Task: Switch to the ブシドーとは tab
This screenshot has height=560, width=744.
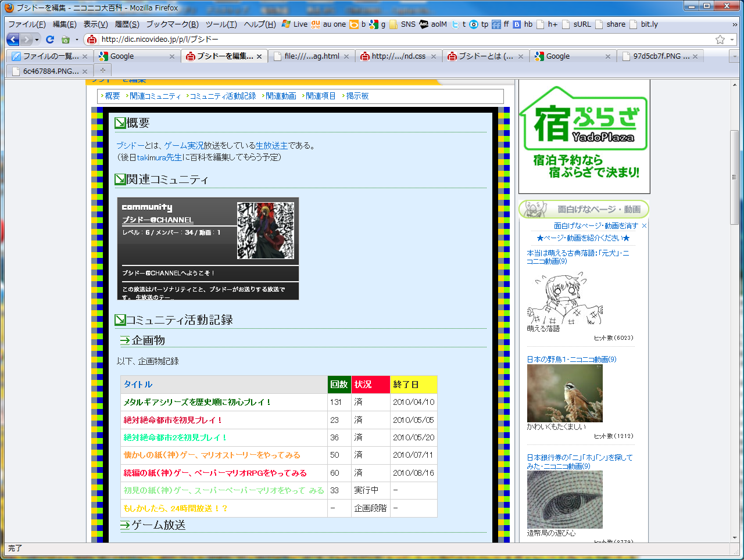Action: 485,56
